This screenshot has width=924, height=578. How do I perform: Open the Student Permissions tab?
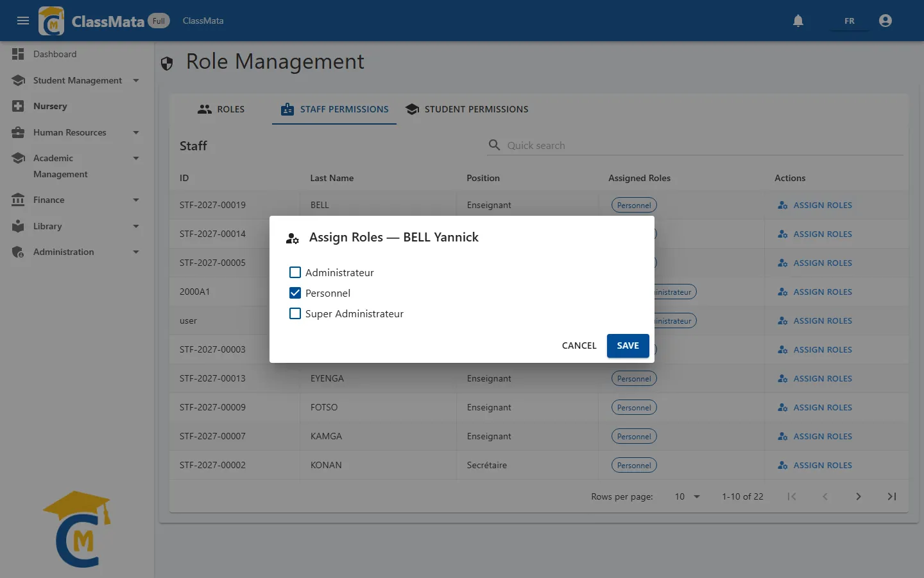pos(467,109)
